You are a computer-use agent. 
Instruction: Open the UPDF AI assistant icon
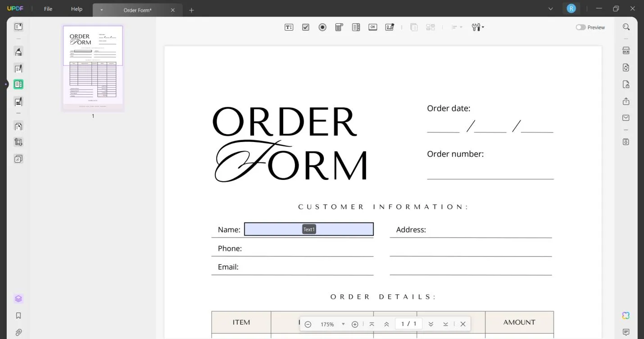point(626,316)
